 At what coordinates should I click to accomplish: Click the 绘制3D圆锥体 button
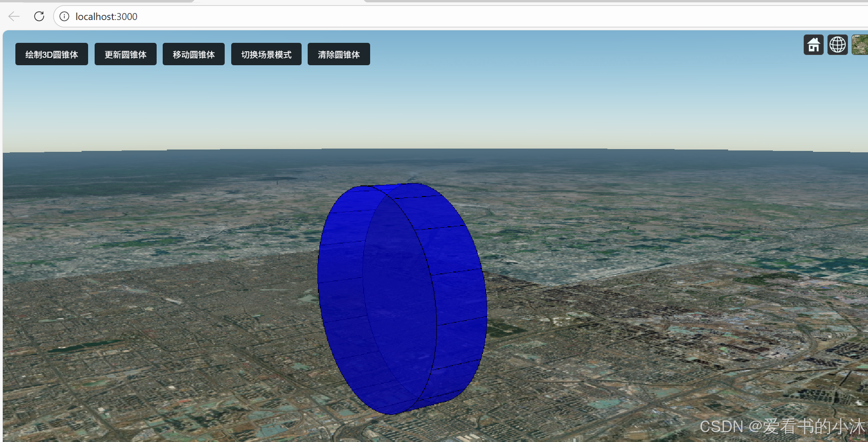pyautogui.click(x=52, y=54)
